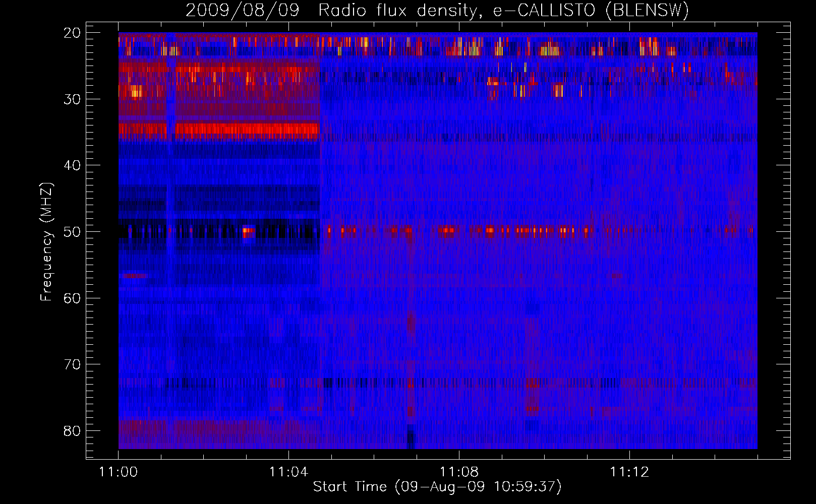Viewport: 816px width, 504px height.
Task: Click the 11:12 time axis label
Action: pyautogui.click(x=629, y=472)
